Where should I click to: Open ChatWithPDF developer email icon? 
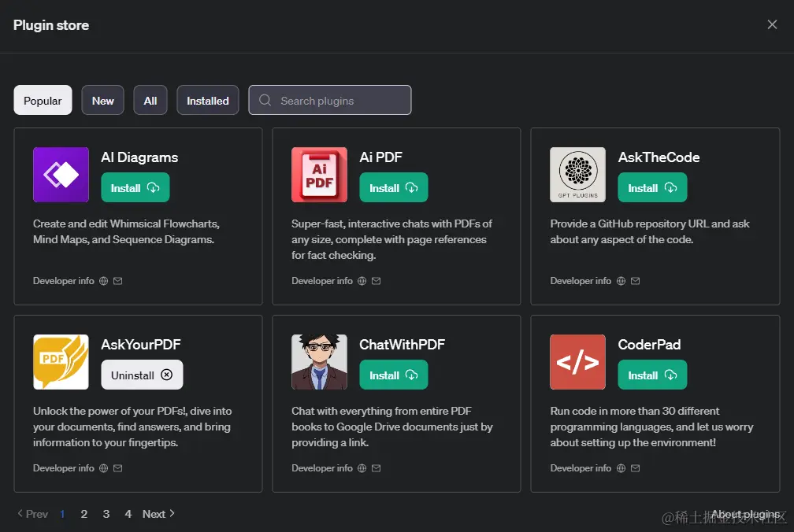[x=377, y=468]
